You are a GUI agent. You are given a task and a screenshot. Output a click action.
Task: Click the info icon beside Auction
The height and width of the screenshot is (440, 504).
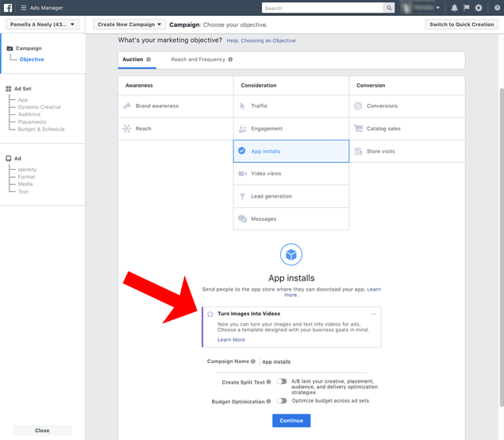coord(148,60)
